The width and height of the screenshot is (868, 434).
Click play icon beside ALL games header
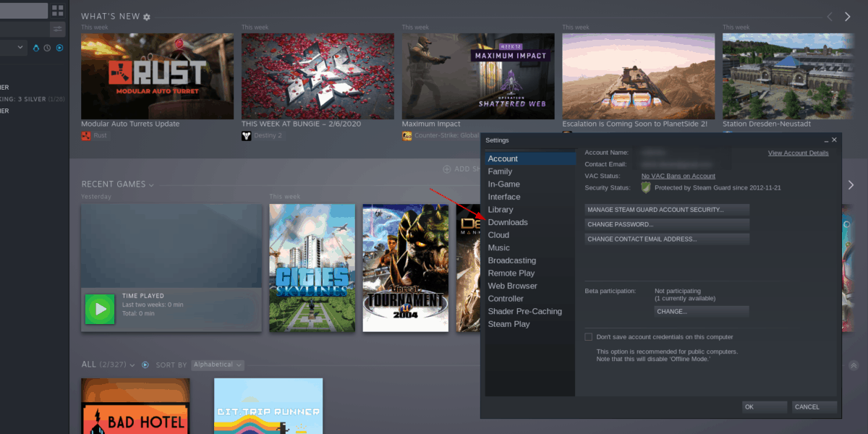[145, 365]
